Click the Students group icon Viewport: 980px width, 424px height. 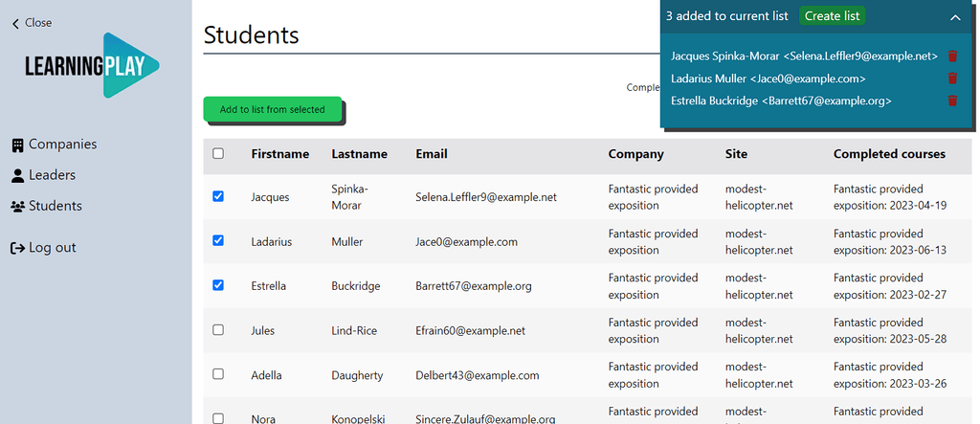click(x=17, y=207)
